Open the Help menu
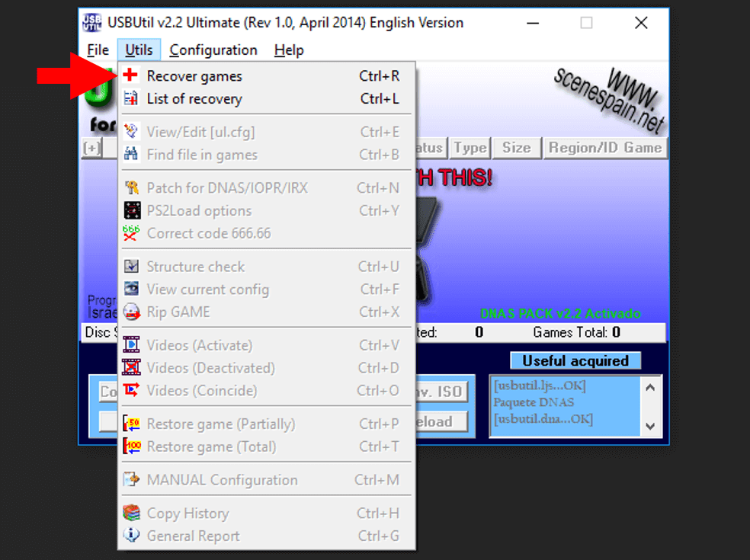The width and height of the screenshot is (750, 560). (289, 50)
